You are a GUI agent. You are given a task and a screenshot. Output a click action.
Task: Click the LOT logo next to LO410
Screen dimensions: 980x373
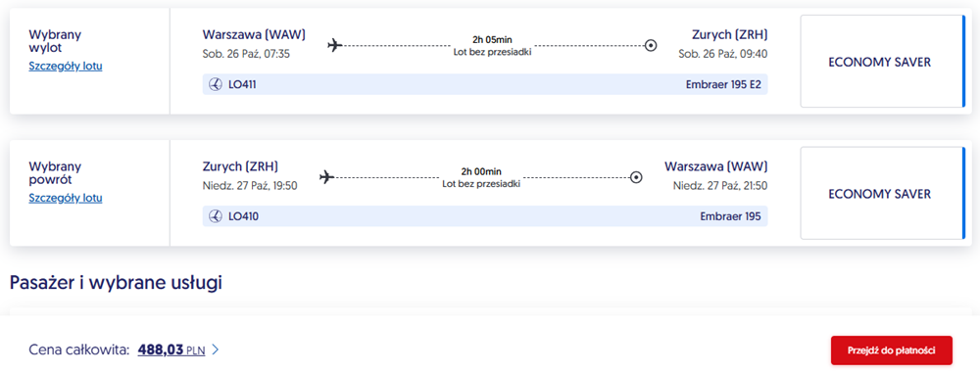click(216, 216)
